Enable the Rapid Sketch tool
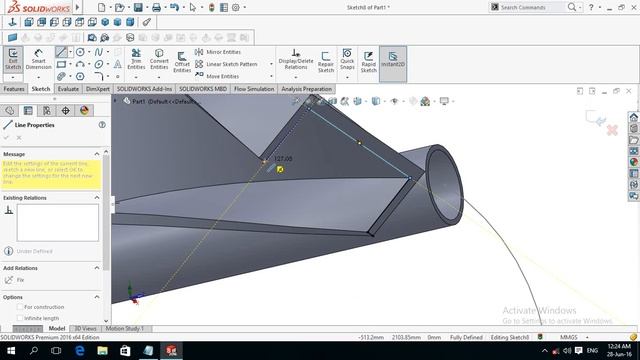The width and height of the screenshot is (640, 360). point(369,62)
